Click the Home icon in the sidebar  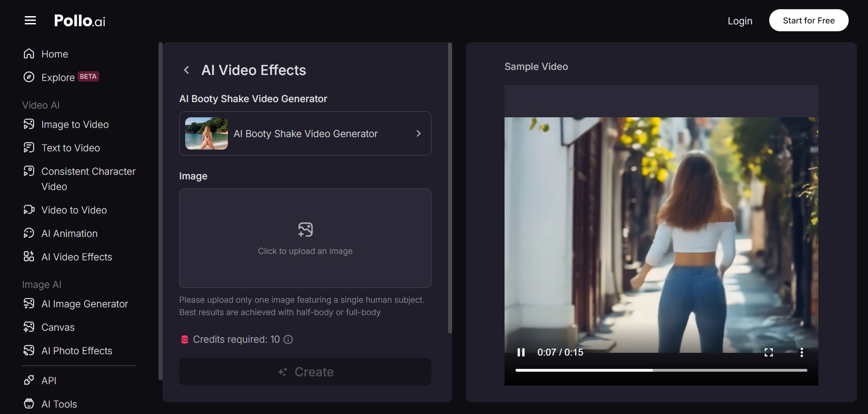[29, 54]
